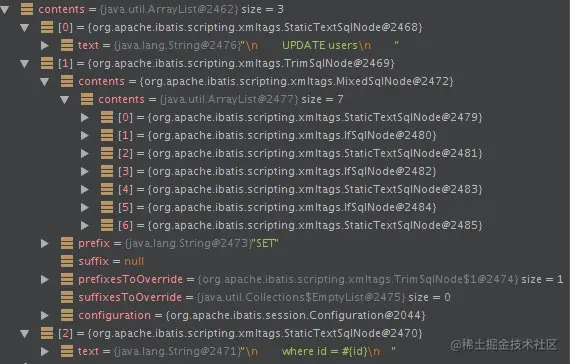The image size is (570, 364).
Task: Click the icon next to IfSqlNode@2480
Action: tap(107, 135)
